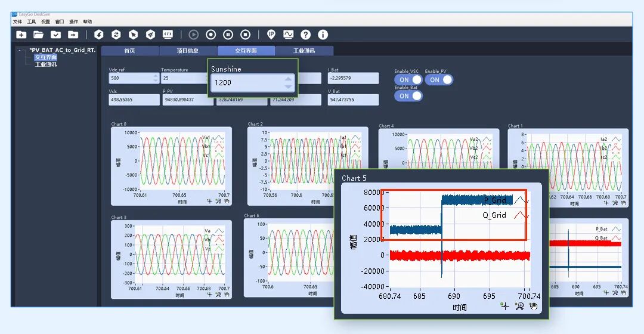Click the Sunshine value input field

coord(247,82)
